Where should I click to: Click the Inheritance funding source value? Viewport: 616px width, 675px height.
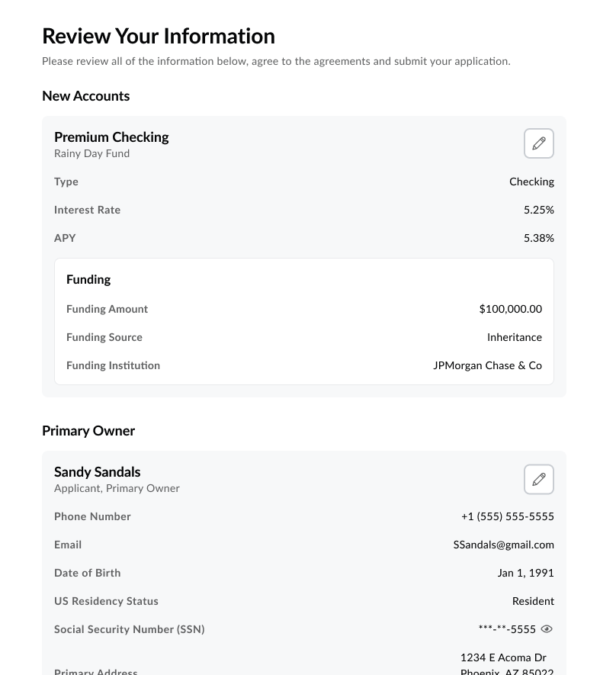(x=514, y=337)
